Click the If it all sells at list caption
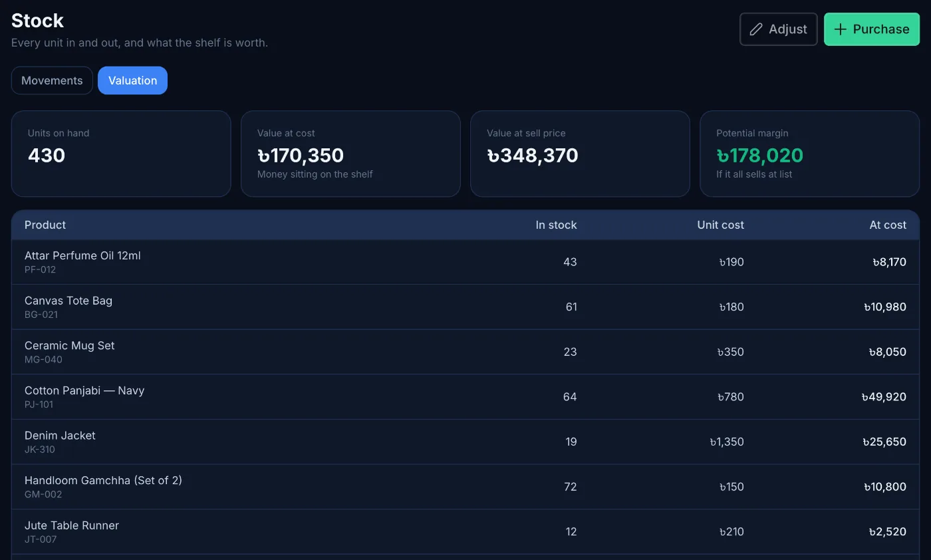 point(754,174)
